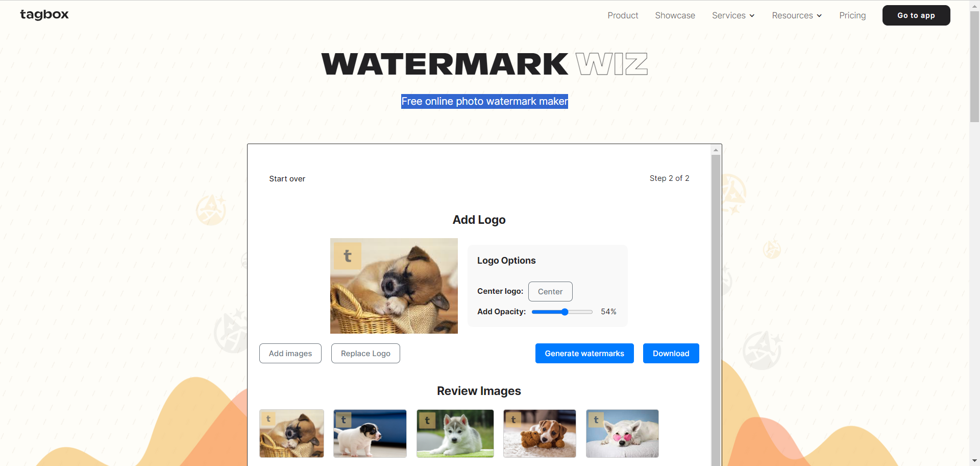This screenshot has width=980, height=466.
Task: Open the Product menu item
Action: (x=623, y=15)
